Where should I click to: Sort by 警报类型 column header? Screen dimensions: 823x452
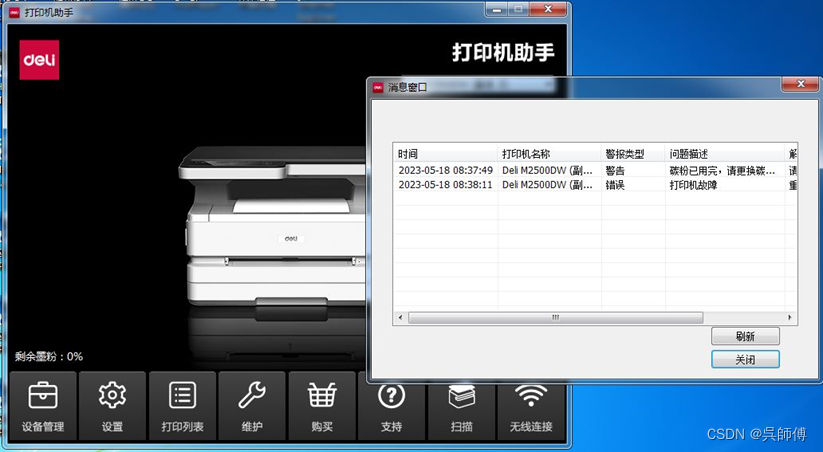click(x=633, y=154)
